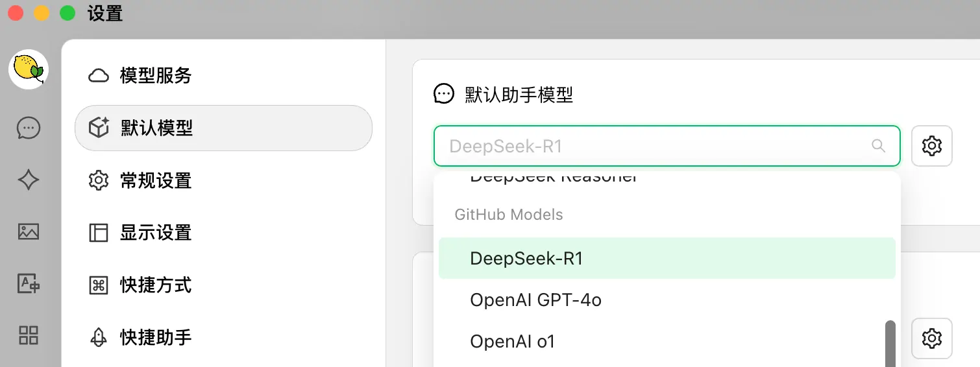
Task: Select 模型服务 settings menu item
Action: pyautogui.click(x=223, y=76)
